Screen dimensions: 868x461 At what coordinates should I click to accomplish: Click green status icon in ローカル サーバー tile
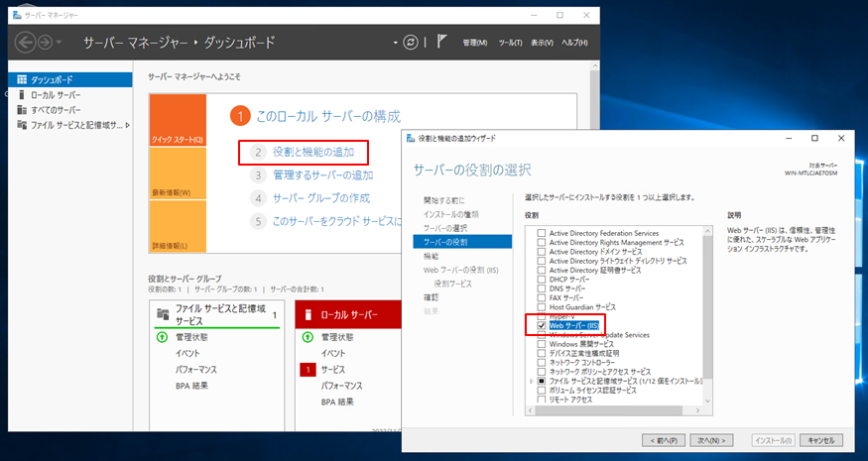tap(308, 337)
